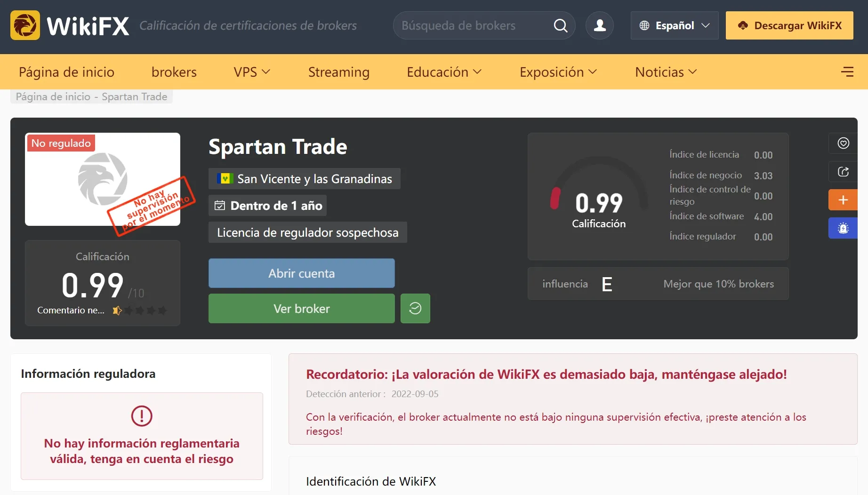The width and height of the screenshot is (868, 495).
Task: Open the user account icon
Action: [600, 25]
